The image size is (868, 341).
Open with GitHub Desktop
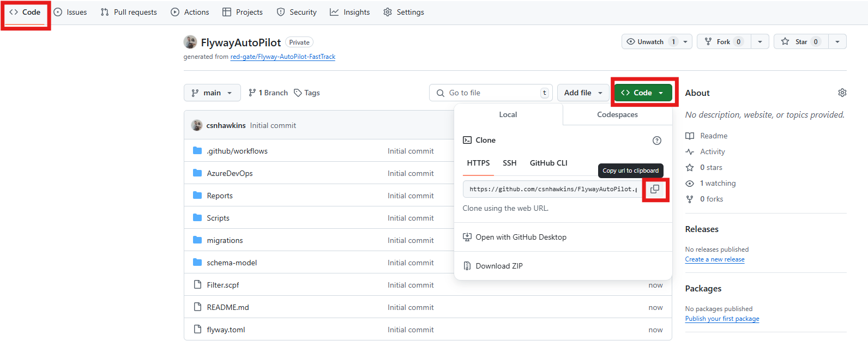(x=521, y=237)
